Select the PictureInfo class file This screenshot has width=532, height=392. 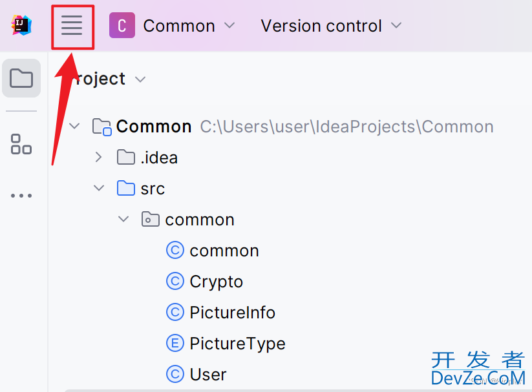220,313
